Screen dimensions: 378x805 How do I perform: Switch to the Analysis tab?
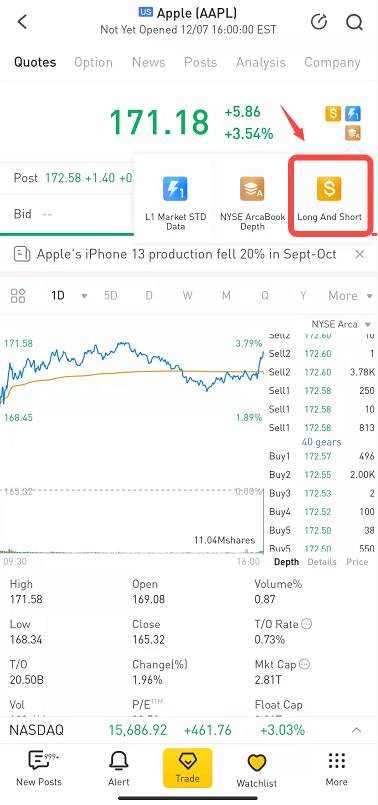(x=260, y=63)
